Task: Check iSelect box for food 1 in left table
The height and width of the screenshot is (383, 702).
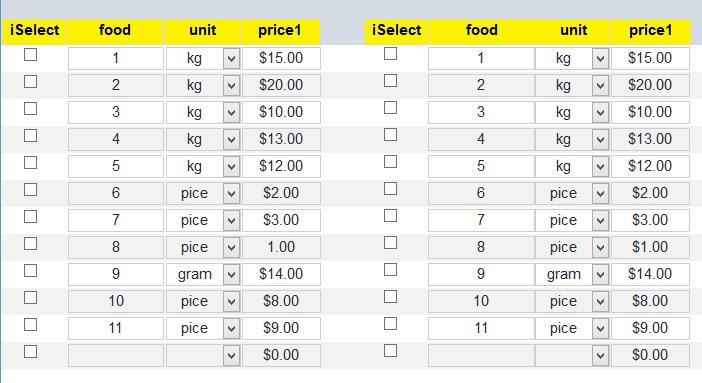Action: pos(30,55)
